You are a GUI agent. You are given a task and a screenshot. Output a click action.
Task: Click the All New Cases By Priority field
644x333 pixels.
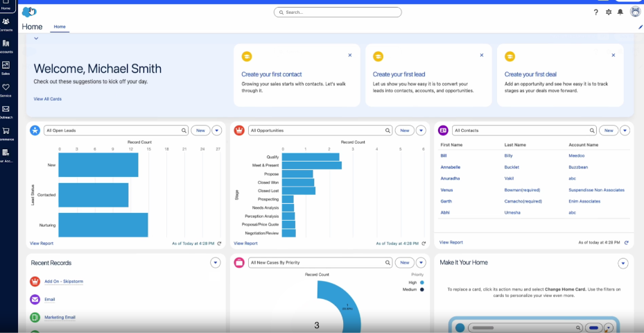click(320, 262)
